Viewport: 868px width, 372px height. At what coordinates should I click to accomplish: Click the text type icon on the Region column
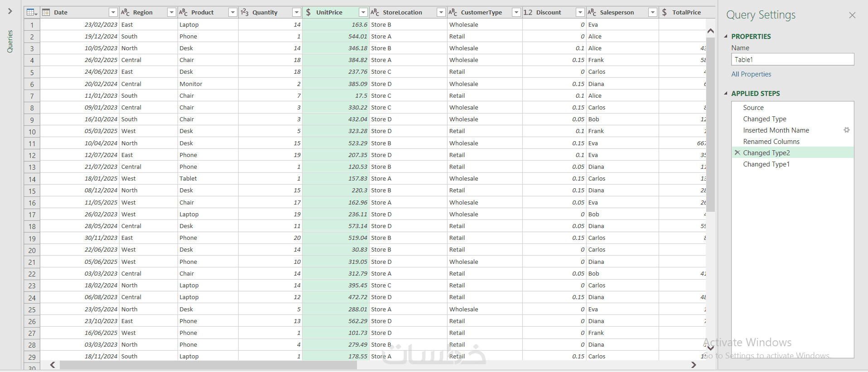(125, 12)
